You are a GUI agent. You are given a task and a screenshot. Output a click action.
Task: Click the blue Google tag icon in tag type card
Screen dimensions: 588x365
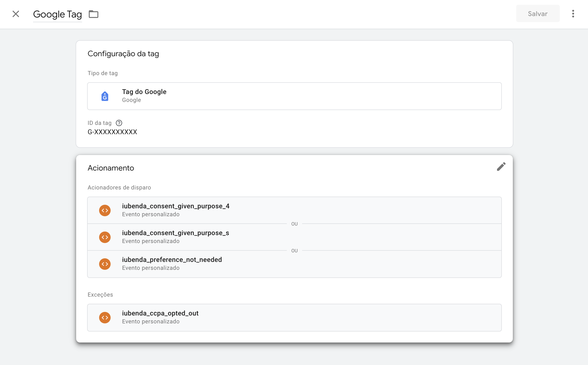pyautogui.click(x=105, y=96)
